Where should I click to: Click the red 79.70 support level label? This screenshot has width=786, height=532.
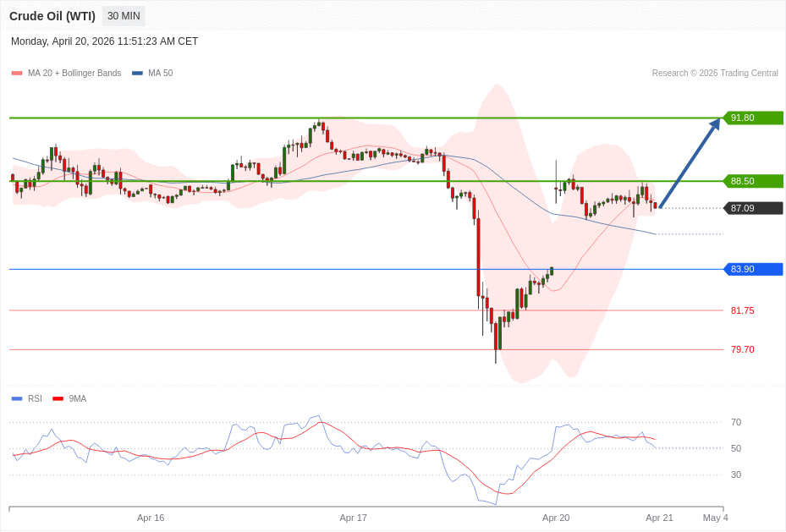(742, 350)
